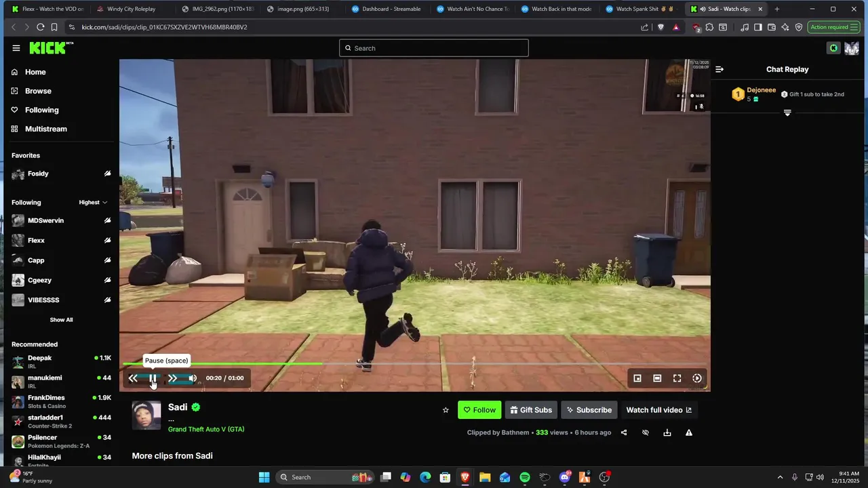Switch to IMG_2962.png browser tab
868x488 pixels.
[217, 9]
